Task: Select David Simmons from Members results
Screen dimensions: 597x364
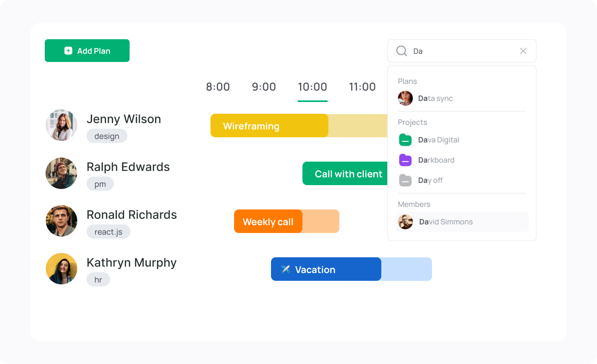Action: [445, 222]
